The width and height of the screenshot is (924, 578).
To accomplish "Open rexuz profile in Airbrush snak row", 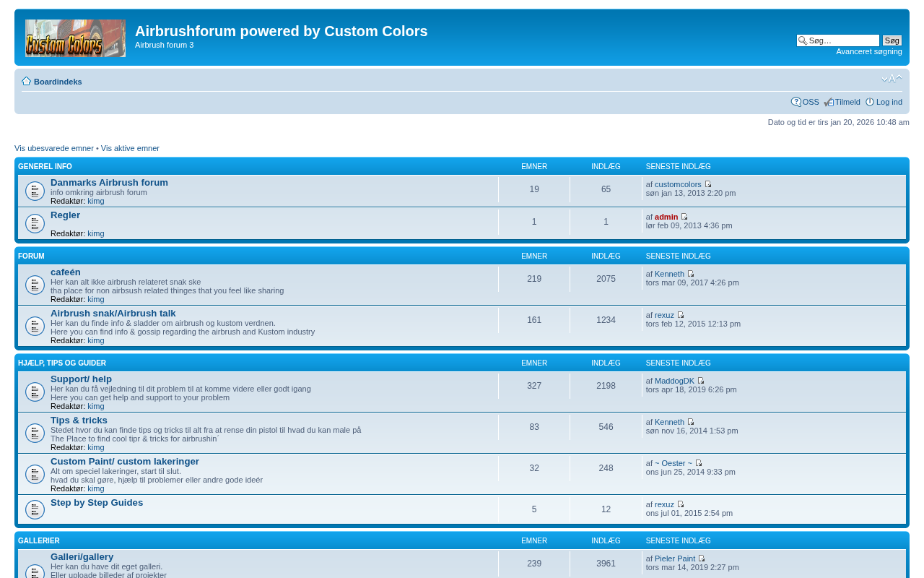I will 664,315.
